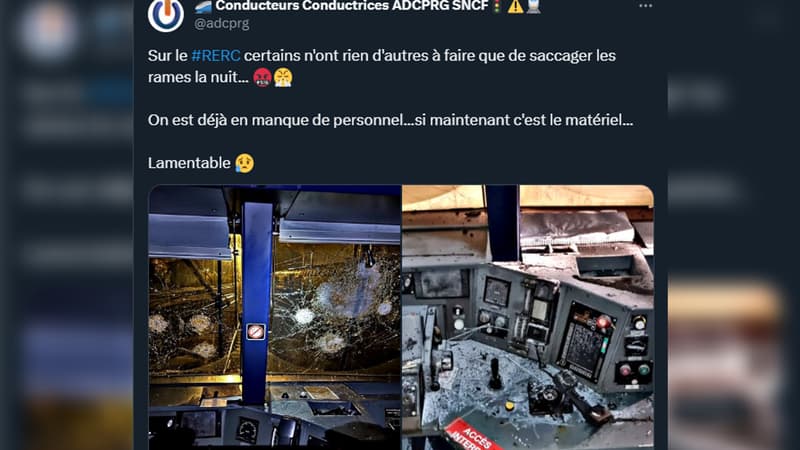Click the 'On est déjà en manque' sentence
Viewport: 800px width, 450px height.
point(390,120)
